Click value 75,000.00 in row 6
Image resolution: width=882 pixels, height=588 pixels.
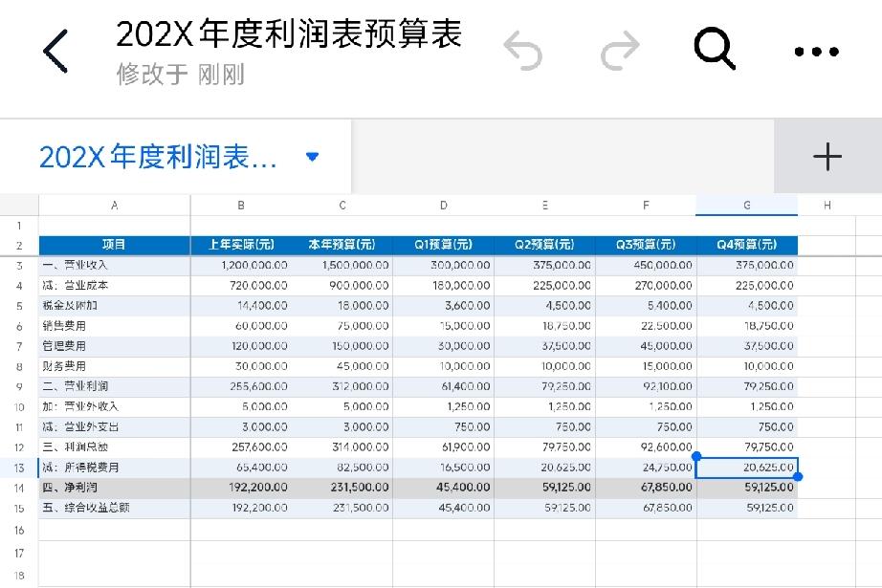363,326
